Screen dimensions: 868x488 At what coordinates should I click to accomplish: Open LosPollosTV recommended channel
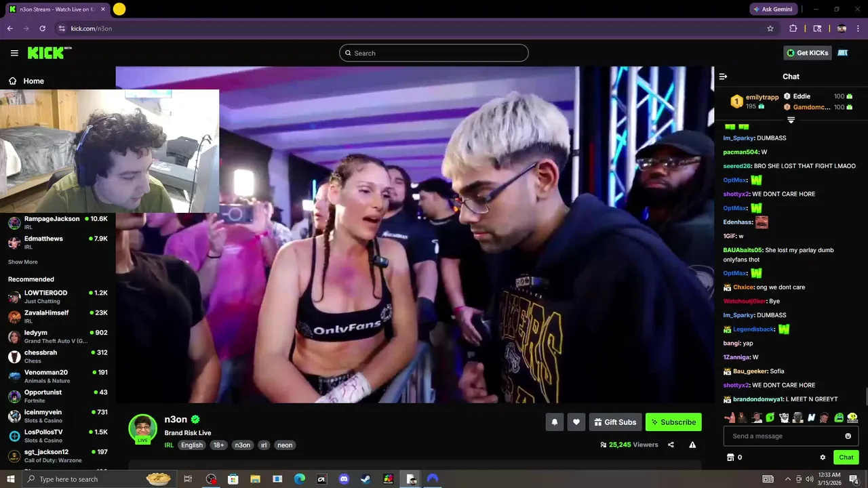point(58,435)
